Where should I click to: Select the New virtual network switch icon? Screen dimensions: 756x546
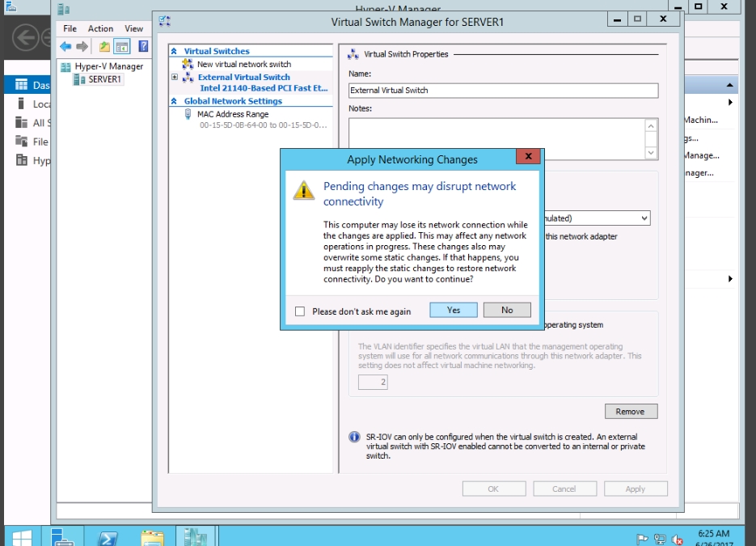click(x=188, y=64)
